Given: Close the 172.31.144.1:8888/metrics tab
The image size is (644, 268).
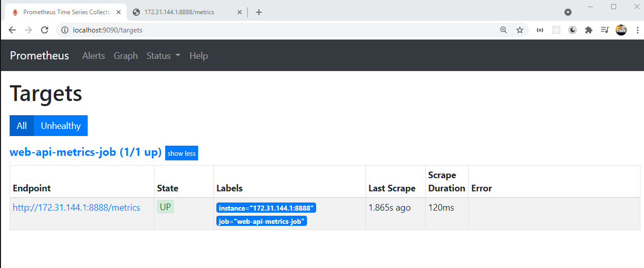Looking at the screenshot, I should (x=239, y=12).
